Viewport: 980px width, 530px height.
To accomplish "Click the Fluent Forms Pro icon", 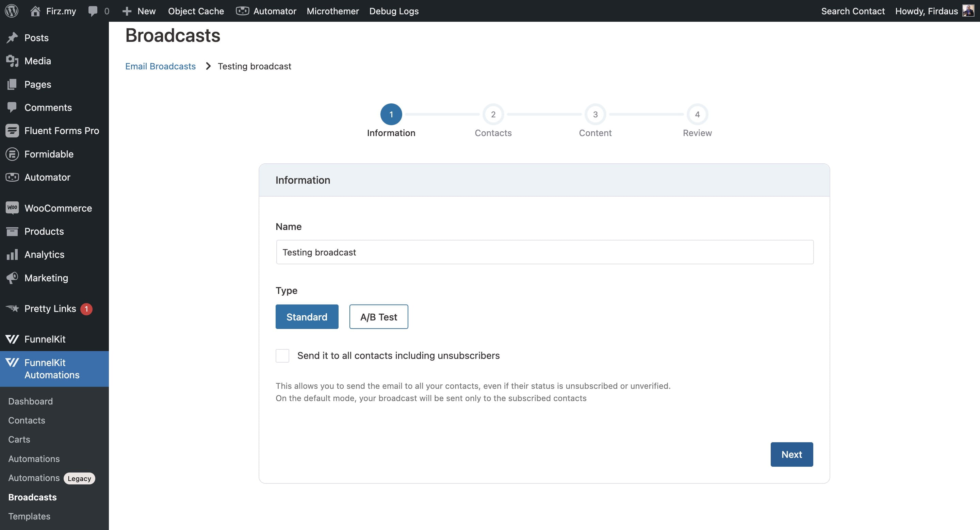I will [12, 130].
